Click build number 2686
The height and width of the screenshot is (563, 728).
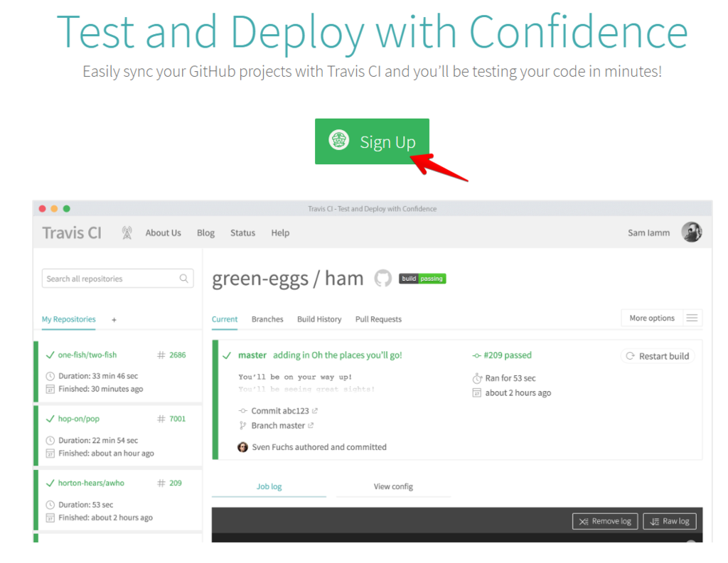pos(177,355)
